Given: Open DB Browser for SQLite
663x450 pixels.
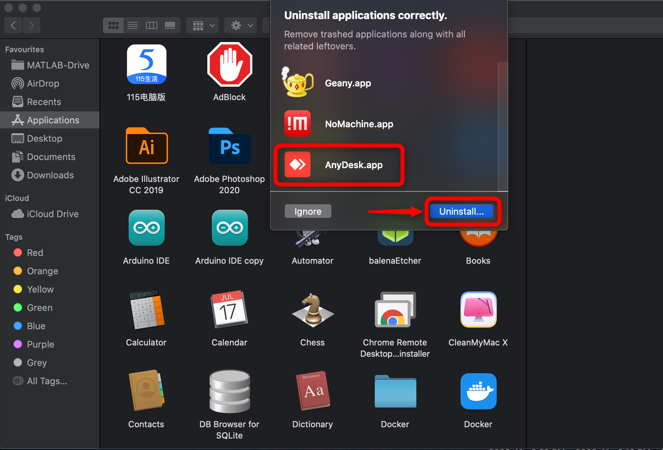Looking at the screenshot, I should 229,392.
